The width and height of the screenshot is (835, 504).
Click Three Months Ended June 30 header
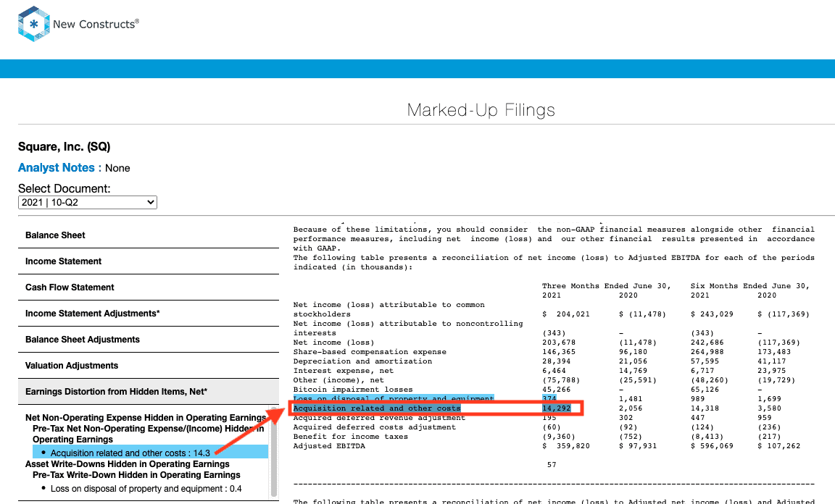tap(606, 286)
